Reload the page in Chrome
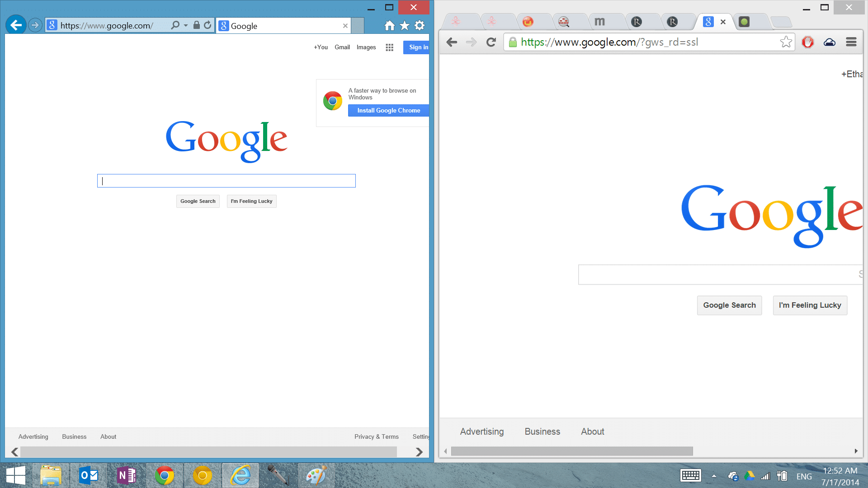 click(491, 42)
